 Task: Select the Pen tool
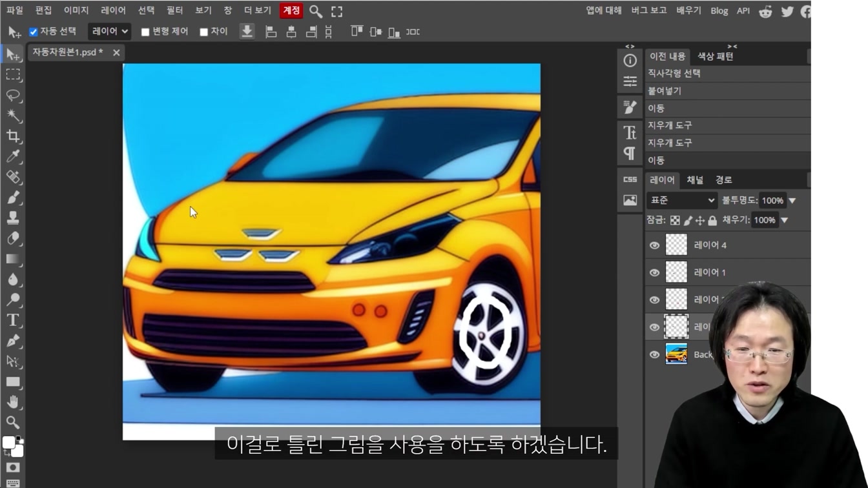pos(13,341)
